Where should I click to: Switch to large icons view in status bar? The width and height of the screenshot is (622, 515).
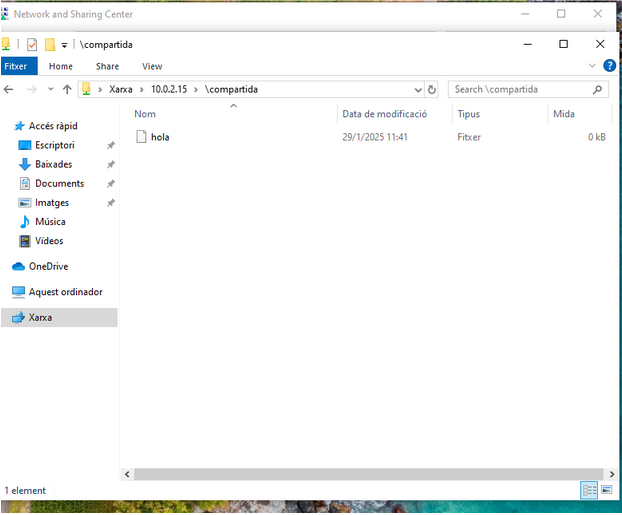(606, 490)
